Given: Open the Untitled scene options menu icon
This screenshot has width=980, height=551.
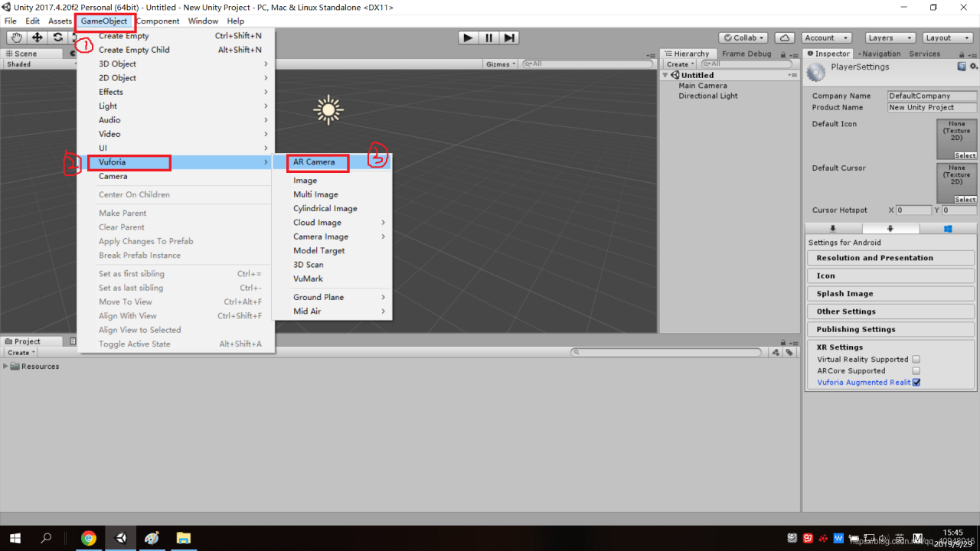Looking at the screenshot, I should (793, 75).
